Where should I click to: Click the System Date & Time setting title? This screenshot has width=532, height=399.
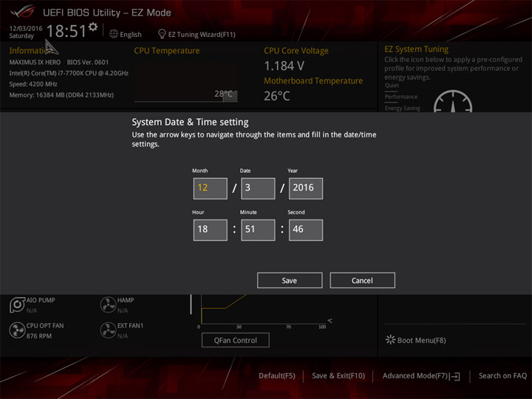(190, 122)
